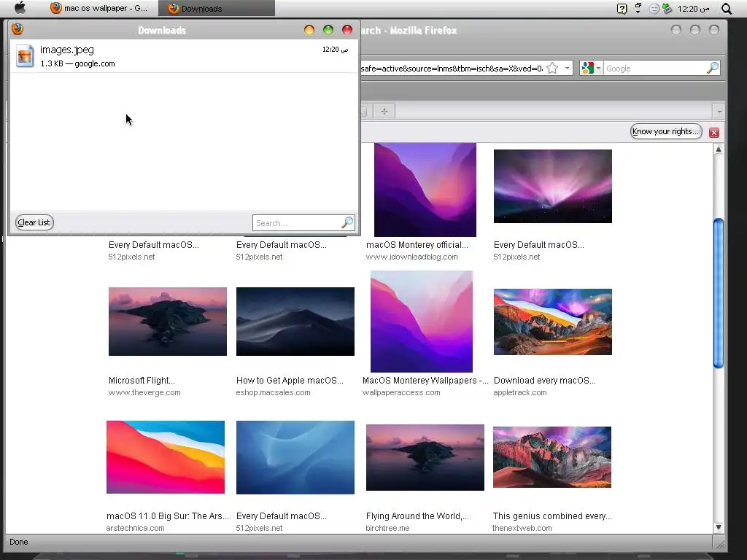Click the blue vertical scrollbar thumb
The width and height of the screenshot is (747, 560).
[x=719, y=293]
